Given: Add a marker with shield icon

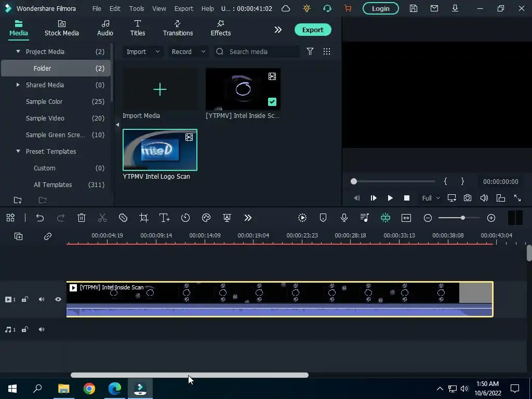Looking at the screenshot, I should (323, 218).
